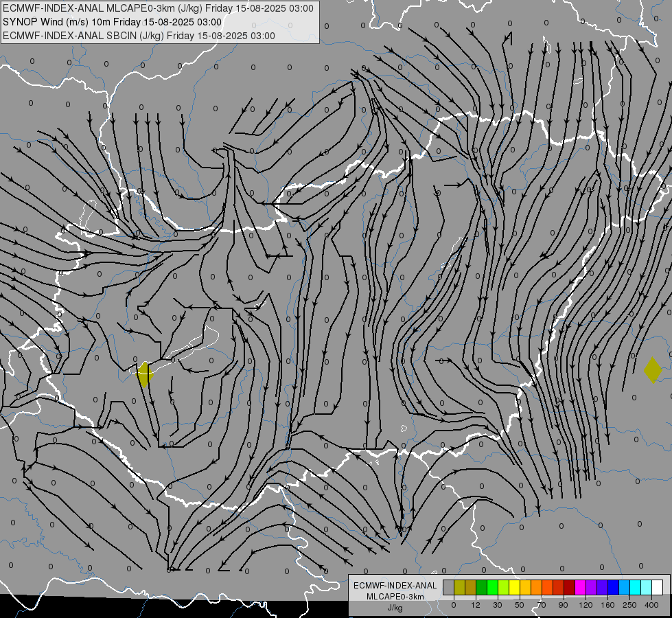
Task: Click the dark mustard swatch left of tick 12
Action: coord(471,587)
